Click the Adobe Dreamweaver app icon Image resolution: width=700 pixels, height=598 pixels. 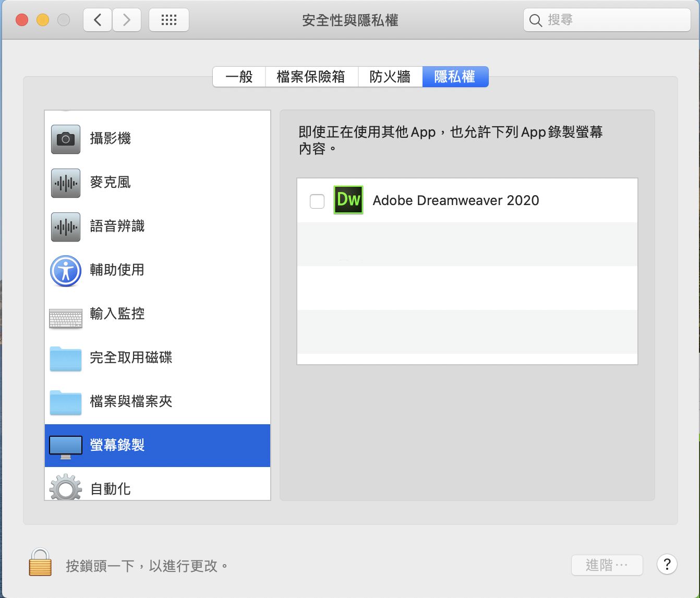tap(348, 200)
